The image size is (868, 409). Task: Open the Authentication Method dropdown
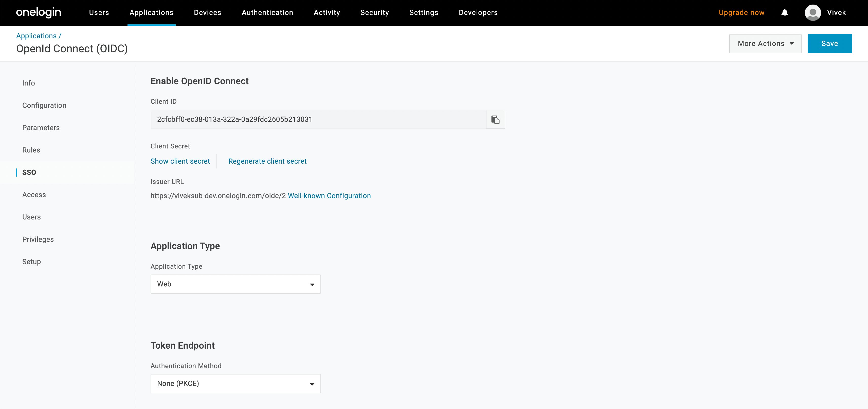point(236,383)
